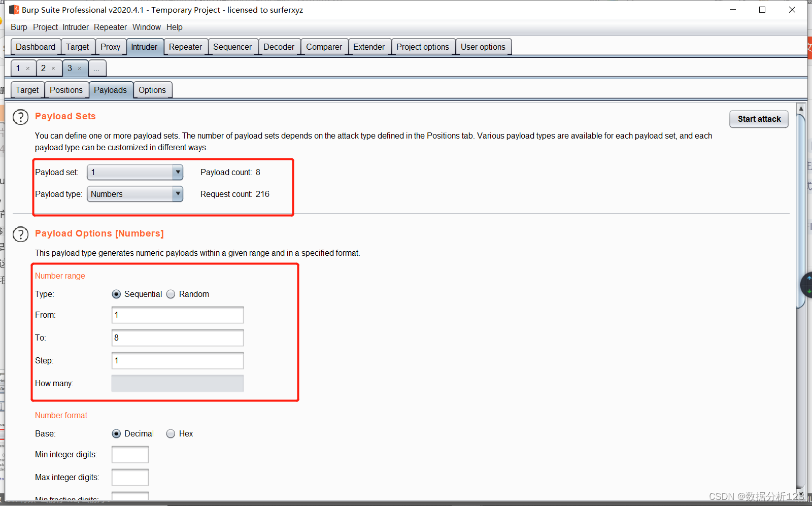Switch to the Comparer tab
This screenshot has height=506, width=812.
tap(324, 47)
